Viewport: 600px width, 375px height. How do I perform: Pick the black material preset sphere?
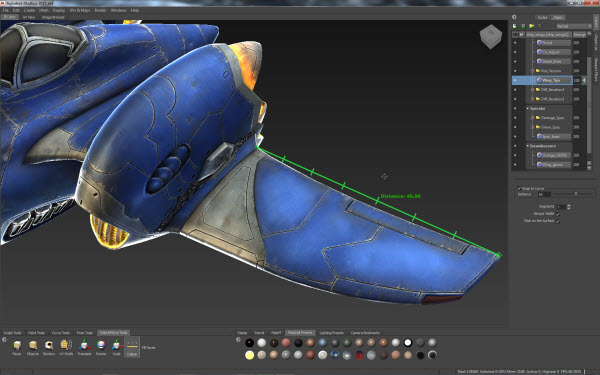click(x=249, y=342)
